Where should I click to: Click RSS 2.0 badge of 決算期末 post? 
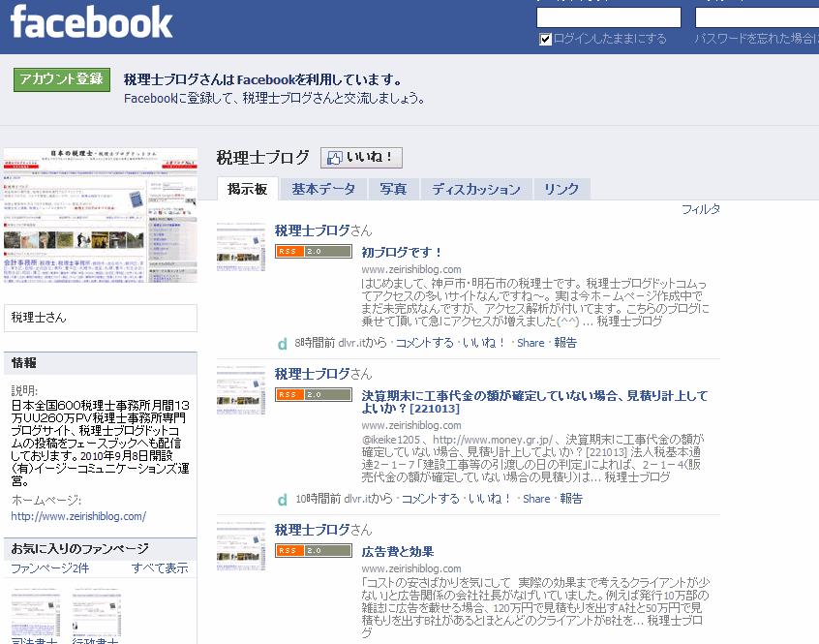coord(314,394)
